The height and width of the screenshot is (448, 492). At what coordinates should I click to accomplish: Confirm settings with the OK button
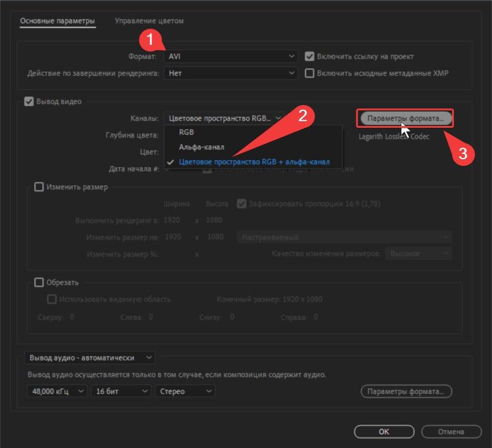384,431
